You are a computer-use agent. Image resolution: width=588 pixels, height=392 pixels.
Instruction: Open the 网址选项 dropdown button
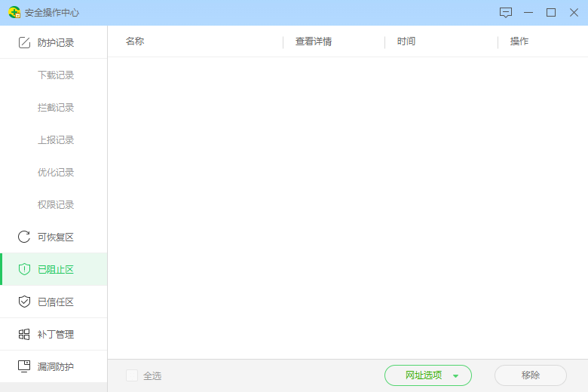tap(428, 375)
